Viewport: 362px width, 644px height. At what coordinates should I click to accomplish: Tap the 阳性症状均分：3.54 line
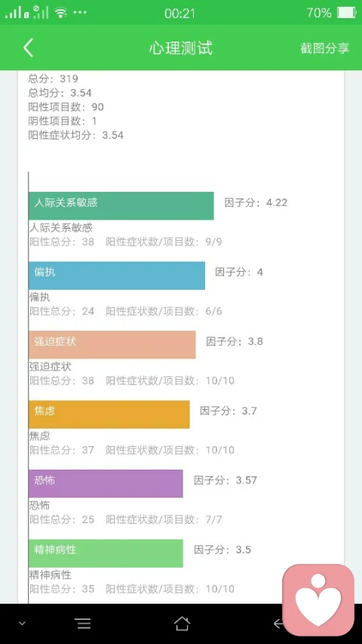(x=76, y=135)
